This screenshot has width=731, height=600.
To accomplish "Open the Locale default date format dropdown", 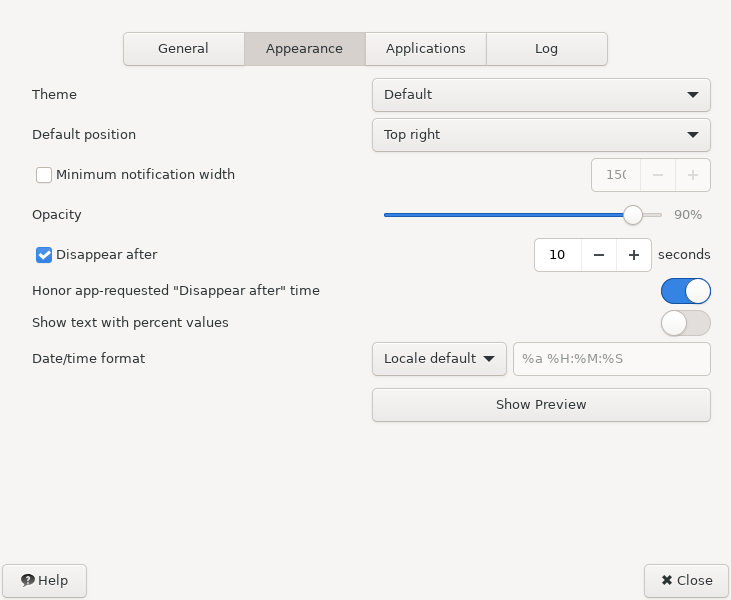I will click(x=439, y=359).
